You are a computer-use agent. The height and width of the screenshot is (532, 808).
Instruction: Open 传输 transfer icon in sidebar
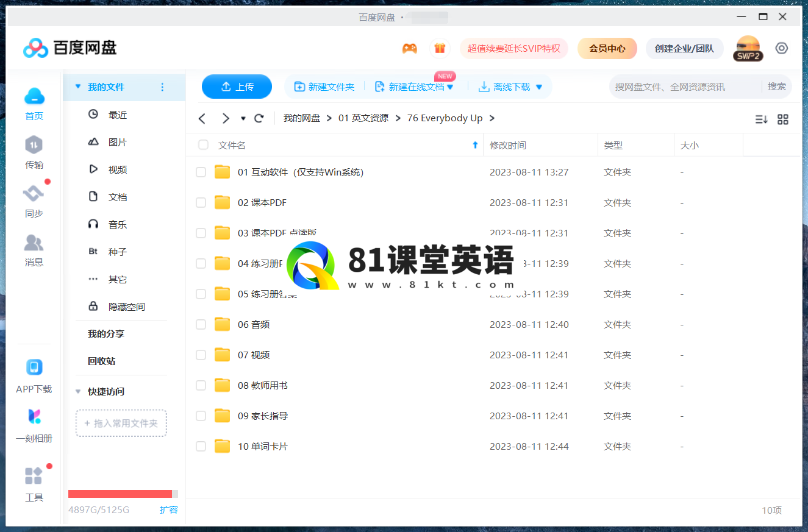click(34, 145)
